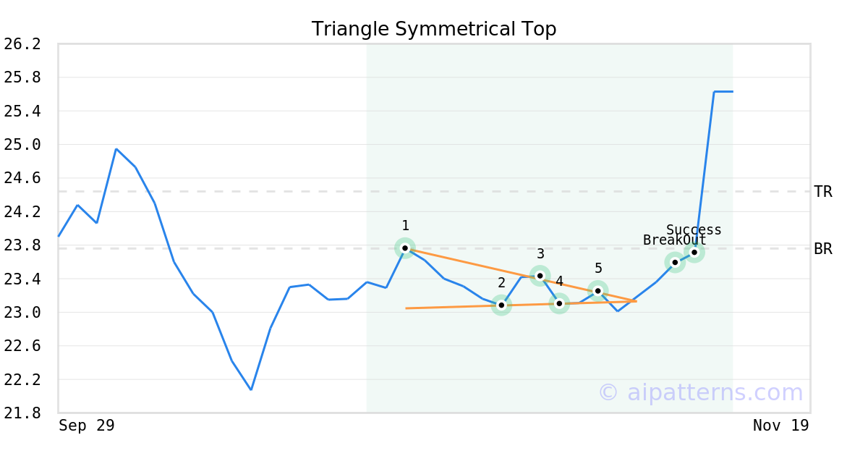The width and height of the screenshot is (868, 456).
Task: Select pivot point marker 2
Action: [501, 305]
